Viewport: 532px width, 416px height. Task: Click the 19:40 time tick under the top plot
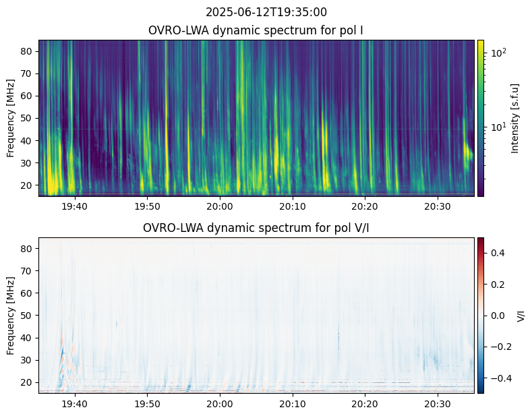pyautogui.click(x=74, y=206)
